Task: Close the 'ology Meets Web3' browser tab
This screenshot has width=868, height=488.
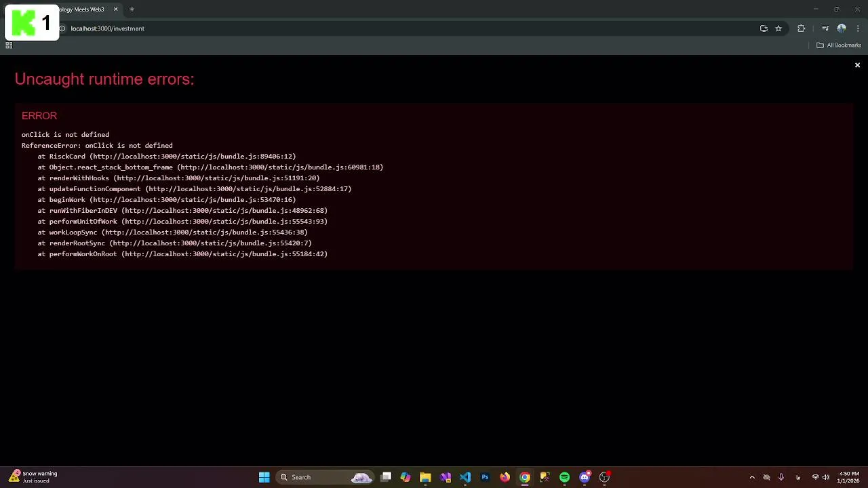Action: pyautogui.click(x=115, y=9)
